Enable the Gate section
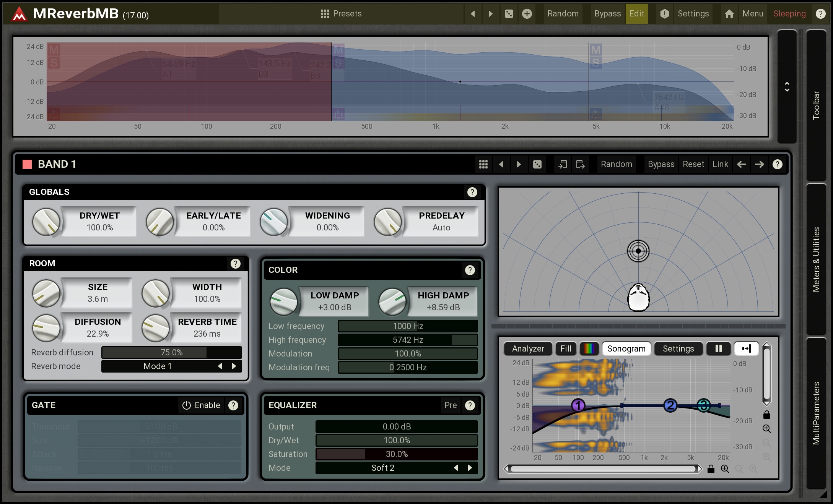This screenshot has height=504, width=833. tap(201, 405)
